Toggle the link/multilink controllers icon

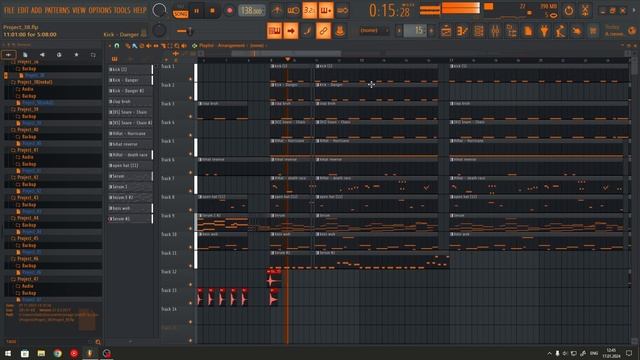(x=323, y=31)
